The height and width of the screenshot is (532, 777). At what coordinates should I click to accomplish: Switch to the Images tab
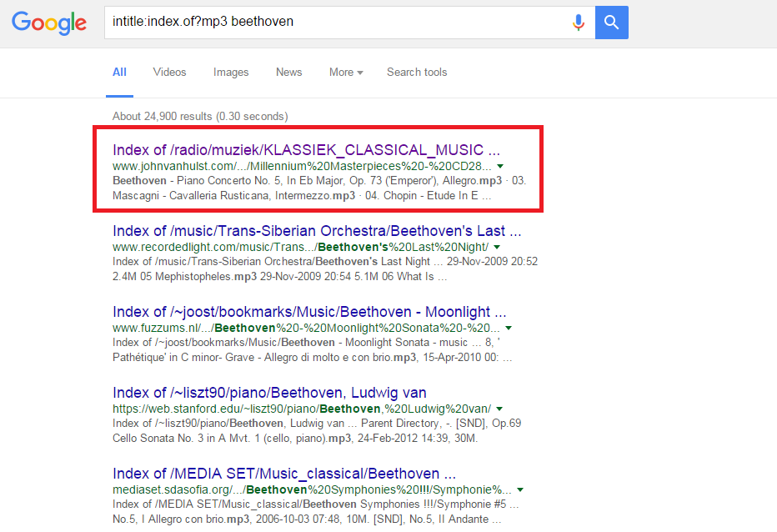[x=231, y=73]
